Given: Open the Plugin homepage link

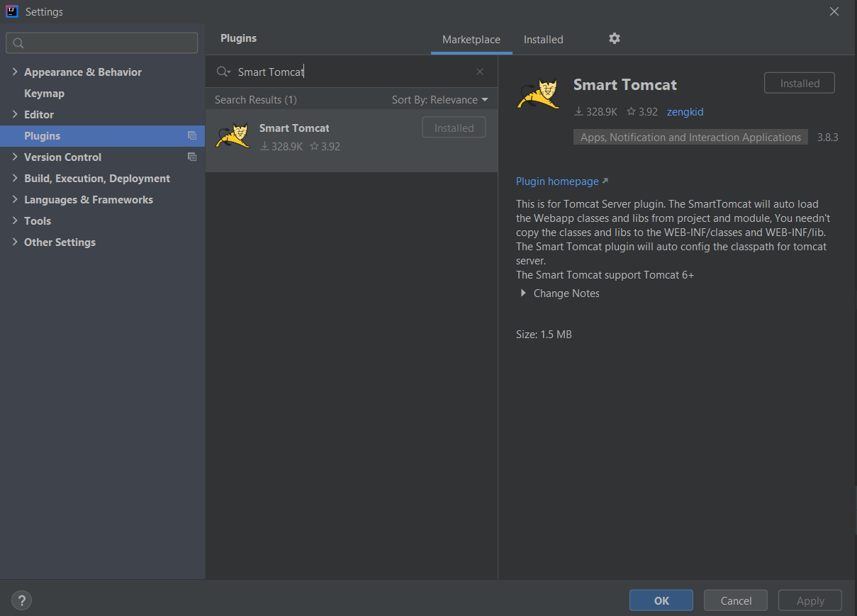Looking at the screenshot, I should coord(562,181).
